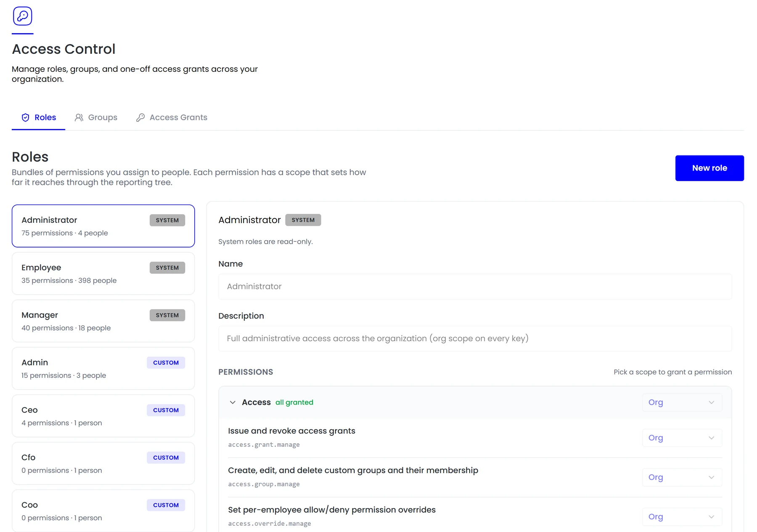Select the Ceo role card
Image resolution: width=757 pixels, height=532 pixels.
click(x=103, y=416)
